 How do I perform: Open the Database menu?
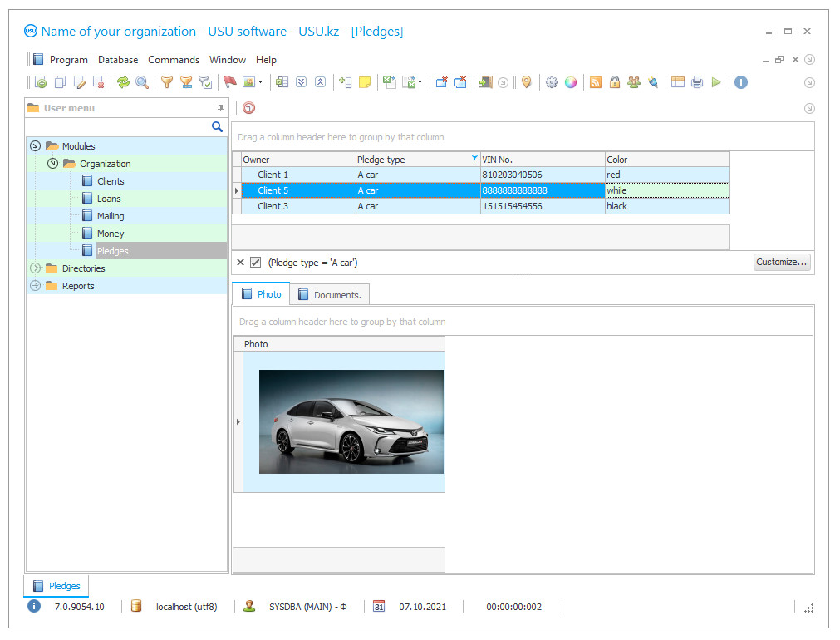pyautogui.click(x=118, y=60)
